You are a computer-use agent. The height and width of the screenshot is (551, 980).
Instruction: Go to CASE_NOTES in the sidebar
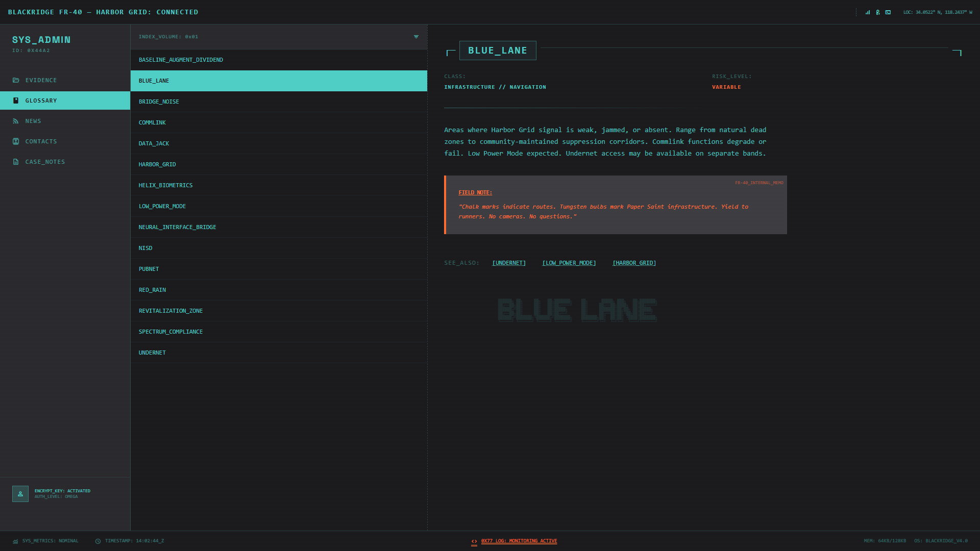point(45,162)
